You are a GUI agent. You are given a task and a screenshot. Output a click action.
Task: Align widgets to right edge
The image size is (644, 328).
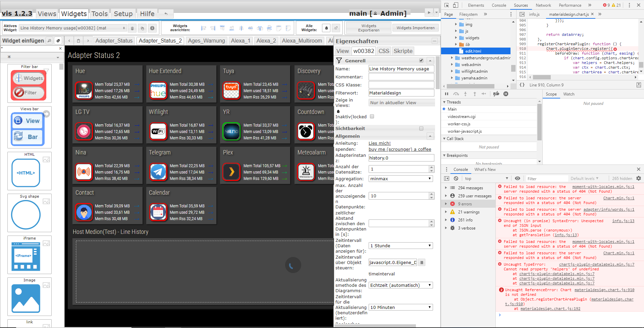pyautogui.click(x=213, y=28)
